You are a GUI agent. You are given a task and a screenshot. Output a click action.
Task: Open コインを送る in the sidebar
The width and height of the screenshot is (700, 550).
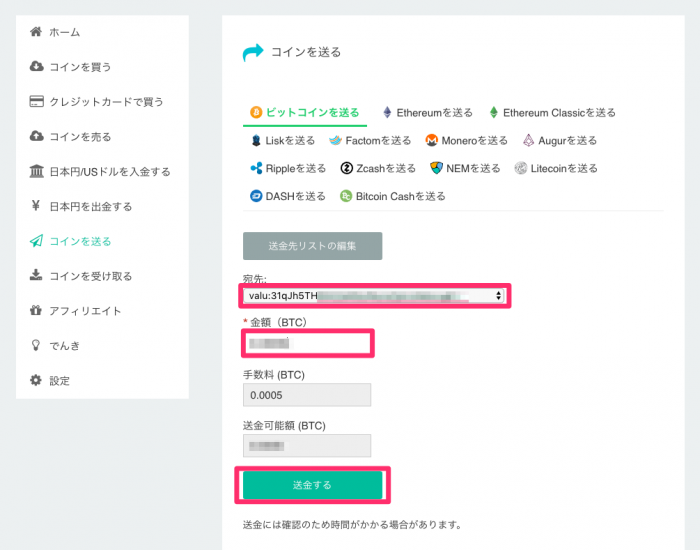point(80,241)
